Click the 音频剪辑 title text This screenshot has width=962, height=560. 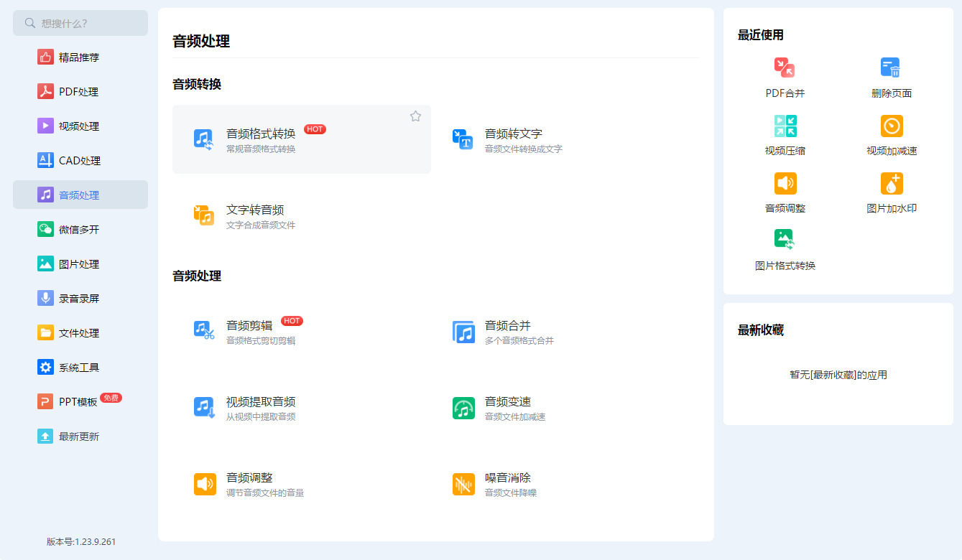(249, 325)
